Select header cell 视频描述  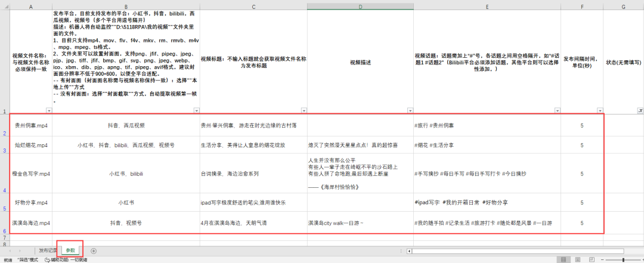pos(360,62)
